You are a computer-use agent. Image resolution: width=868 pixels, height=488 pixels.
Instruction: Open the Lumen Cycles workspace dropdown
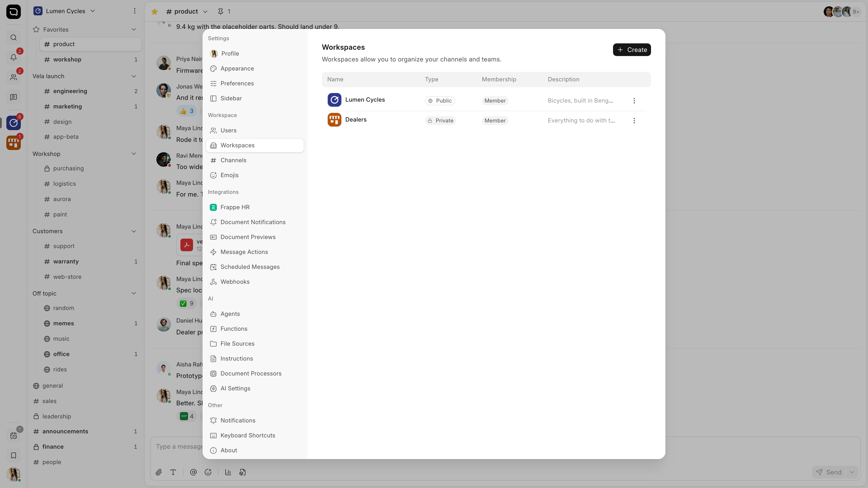(64, 11)
